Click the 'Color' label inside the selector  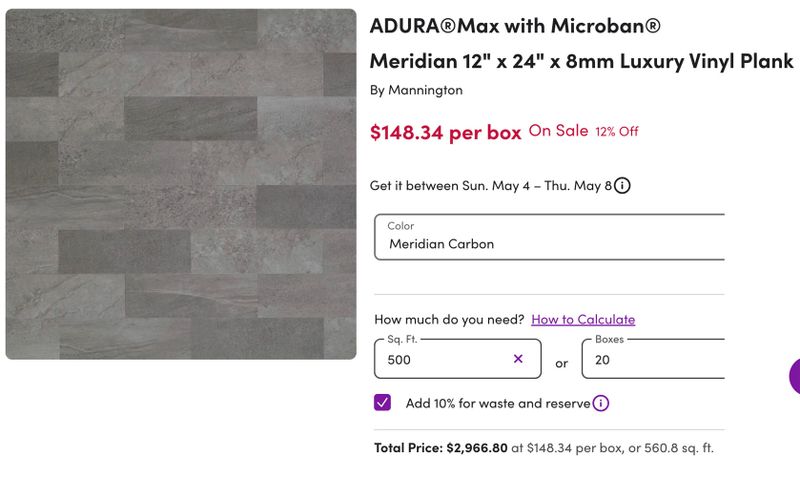coord(401,225)
